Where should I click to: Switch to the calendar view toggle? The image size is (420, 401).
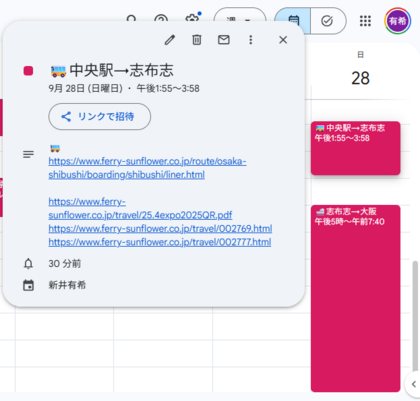293,21
